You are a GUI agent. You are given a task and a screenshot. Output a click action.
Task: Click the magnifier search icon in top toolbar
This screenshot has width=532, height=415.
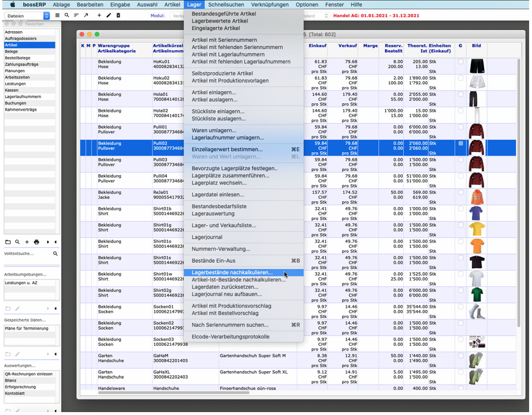tap(66, 16)
